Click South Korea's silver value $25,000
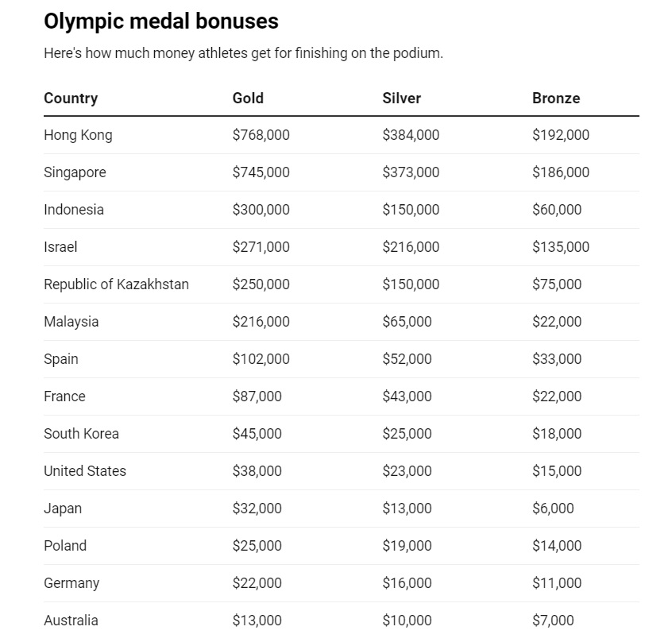 tap(407, 433)
